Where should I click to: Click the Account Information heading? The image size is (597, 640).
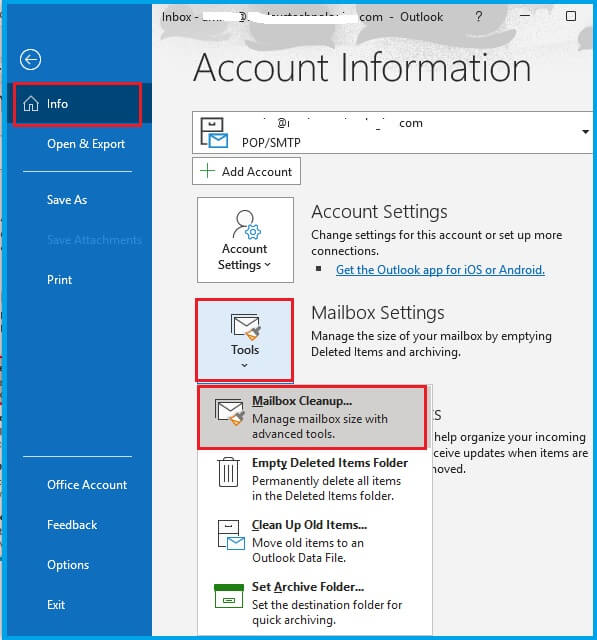click(x=362, y=68)
